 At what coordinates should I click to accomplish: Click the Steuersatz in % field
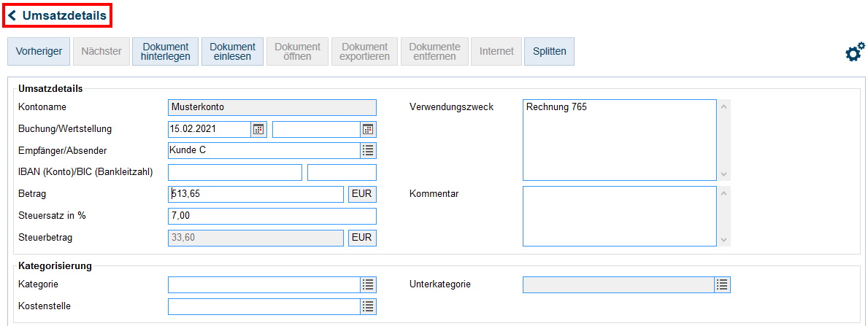click(272, 217)
